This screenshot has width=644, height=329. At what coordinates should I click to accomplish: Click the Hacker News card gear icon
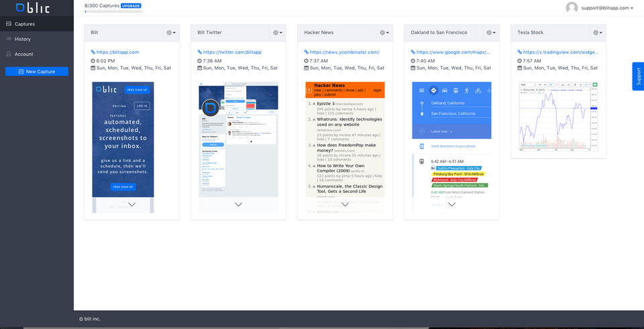tap(384, 33)
